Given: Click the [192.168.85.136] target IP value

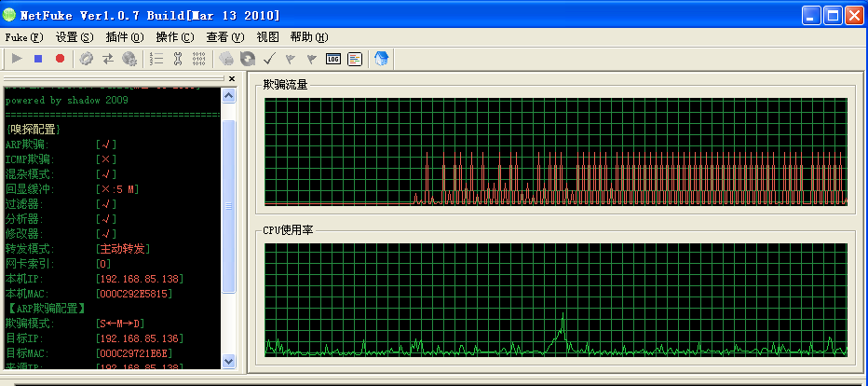Looking at the screenshot, I should click(140, 338).
